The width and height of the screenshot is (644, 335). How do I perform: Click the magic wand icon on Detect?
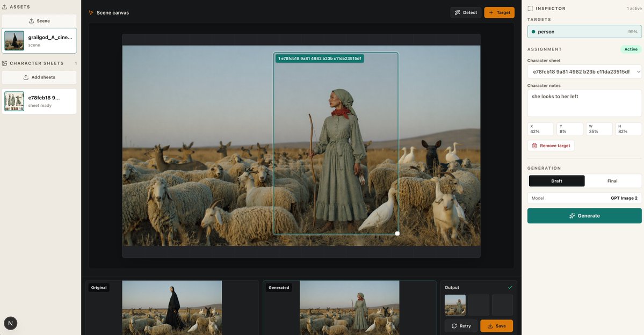(x=457, y=13)
